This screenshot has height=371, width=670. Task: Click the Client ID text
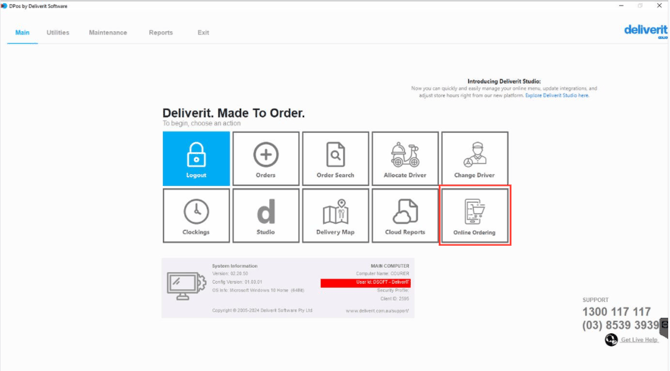pos(394,299)
